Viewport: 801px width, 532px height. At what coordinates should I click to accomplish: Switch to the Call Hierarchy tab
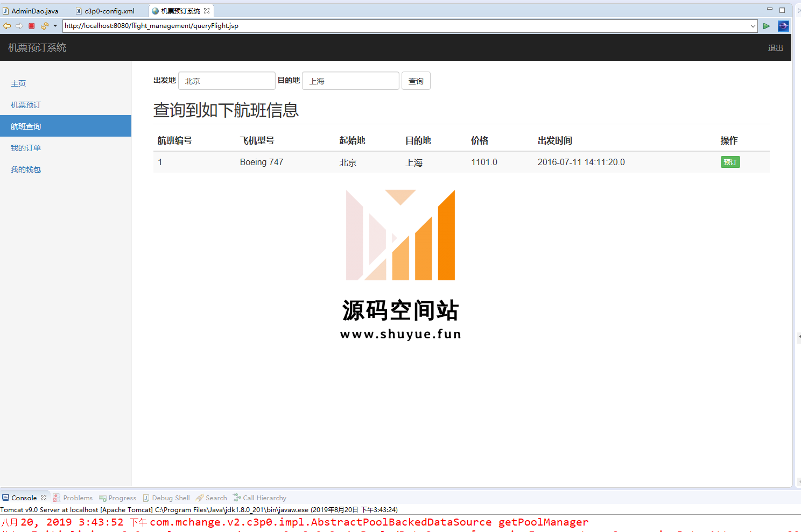(x=259, y=498)
